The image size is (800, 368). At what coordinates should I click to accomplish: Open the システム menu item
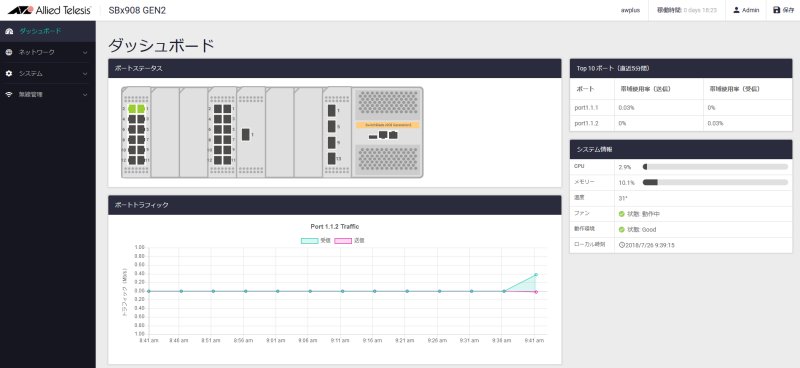click(47, 73)
